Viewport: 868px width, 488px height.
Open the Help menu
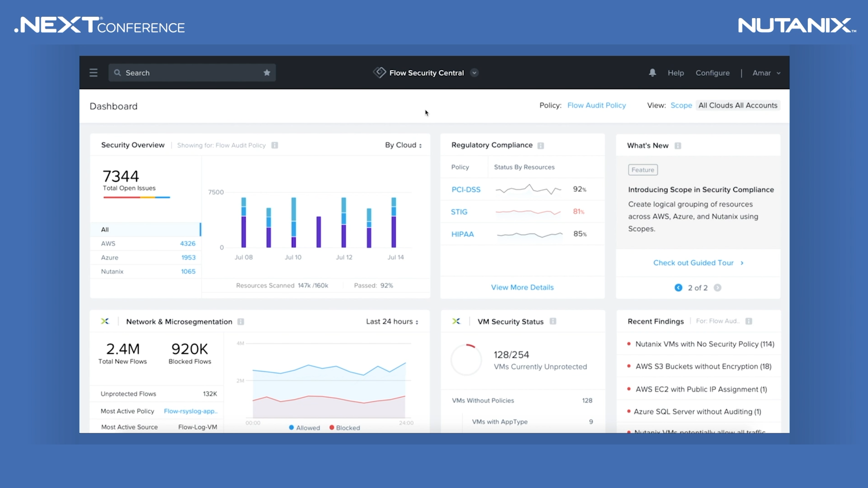coord(675,73)
